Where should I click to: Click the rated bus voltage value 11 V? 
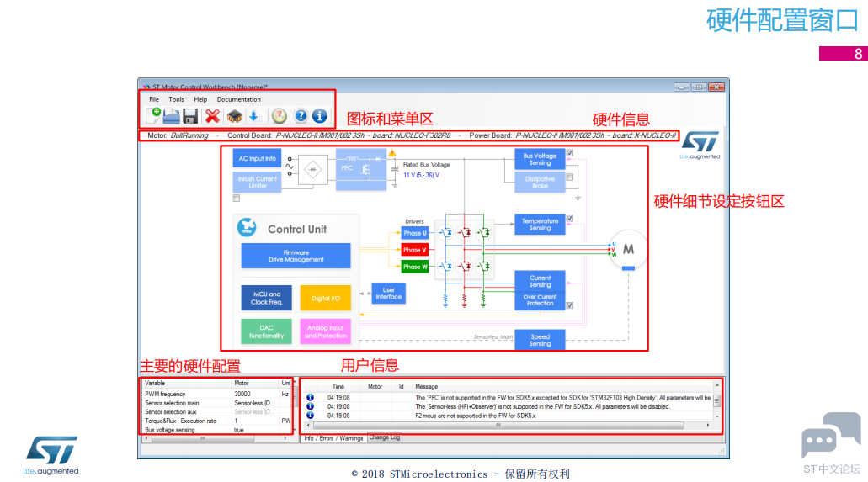click(x=421, y=176)
